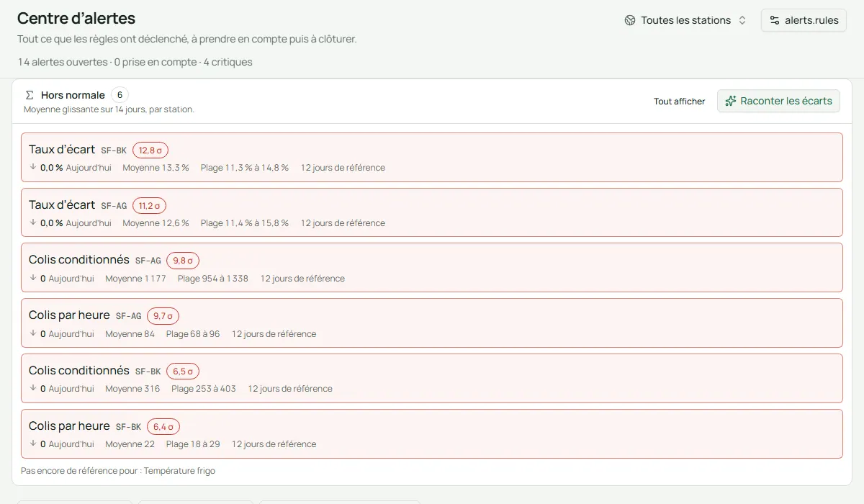864x504 pixels.
Task: Click the Moyenne glissante sur 14 jours subtitle
Action: click(109, 109)
